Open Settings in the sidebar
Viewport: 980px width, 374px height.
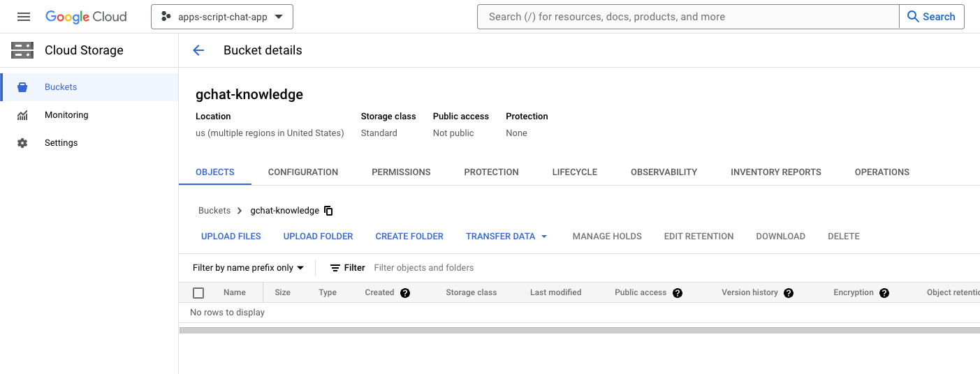(61, 143)
